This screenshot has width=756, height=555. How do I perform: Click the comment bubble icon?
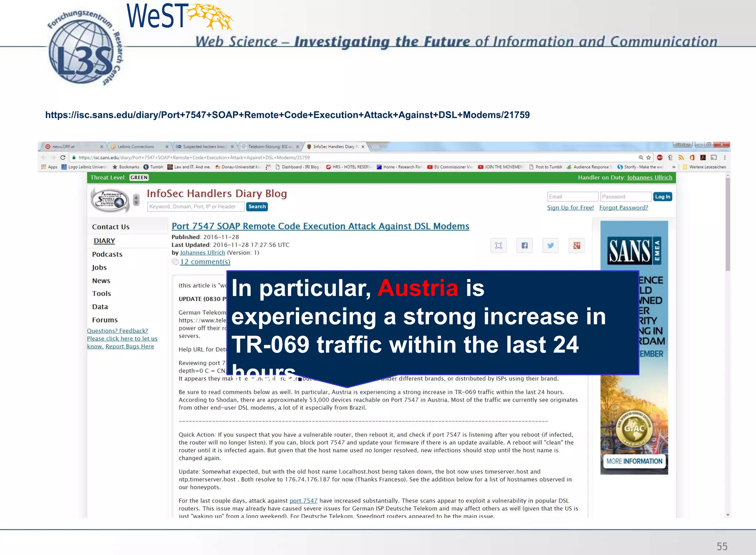pos(175,262)
